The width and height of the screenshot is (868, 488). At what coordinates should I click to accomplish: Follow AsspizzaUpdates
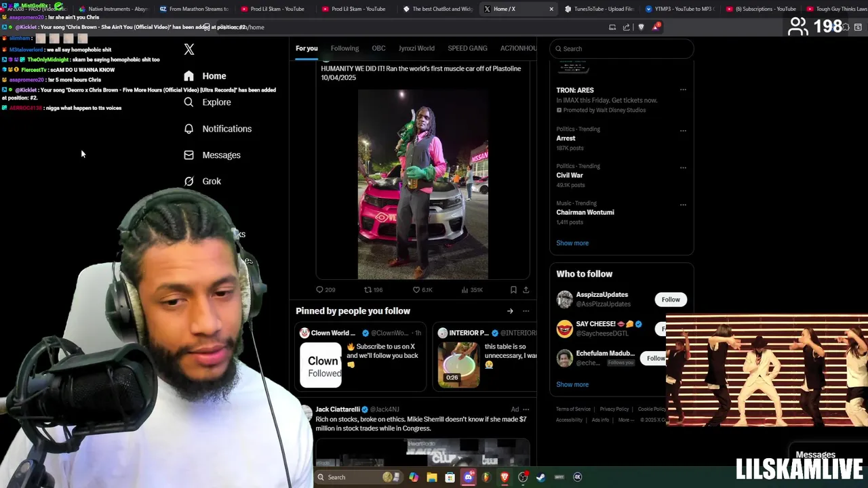pyautogui.click(x=671, y=300)
